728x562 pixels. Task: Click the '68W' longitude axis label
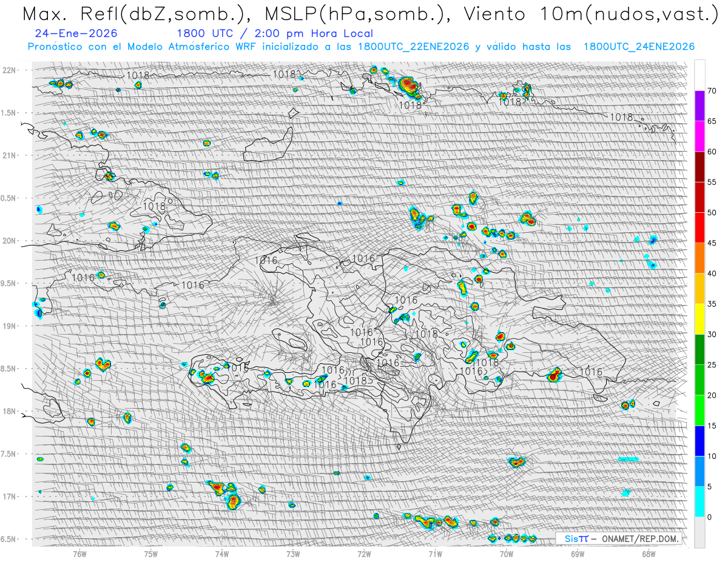click(649, 554)
